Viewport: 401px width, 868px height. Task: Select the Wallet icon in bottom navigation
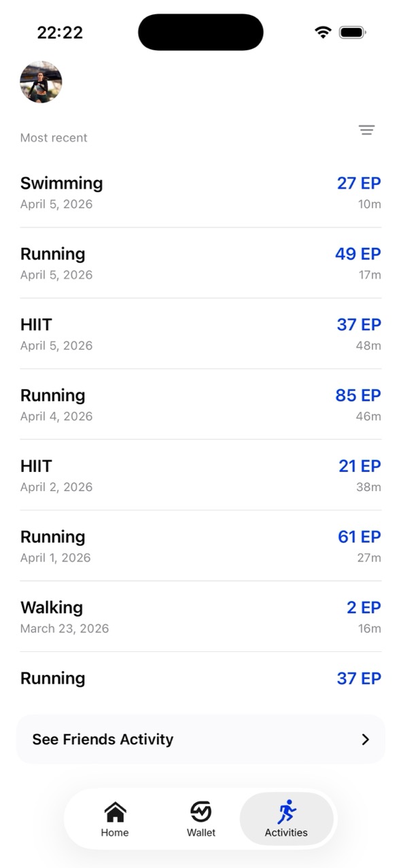201,811
